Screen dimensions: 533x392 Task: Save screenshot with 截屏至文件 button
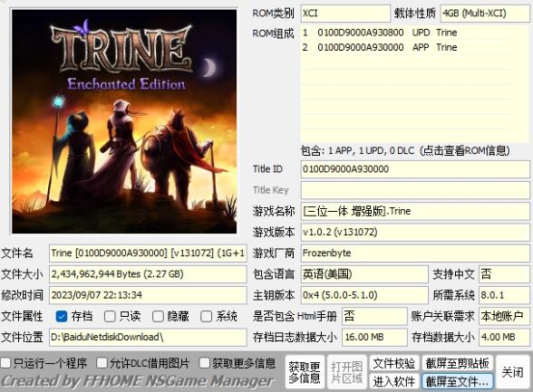(457, 381)
